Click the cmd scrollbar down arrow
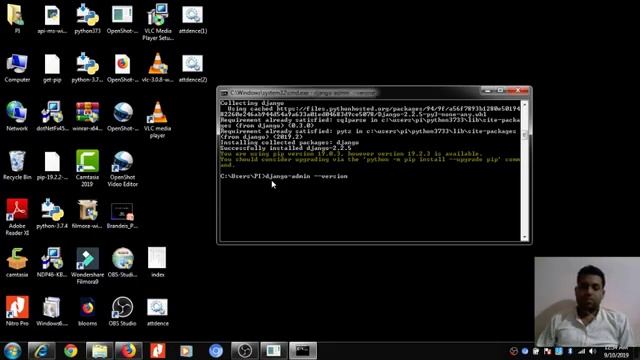Image resolution: width=640 pixels, height=360 pixels. click(524, 237)
